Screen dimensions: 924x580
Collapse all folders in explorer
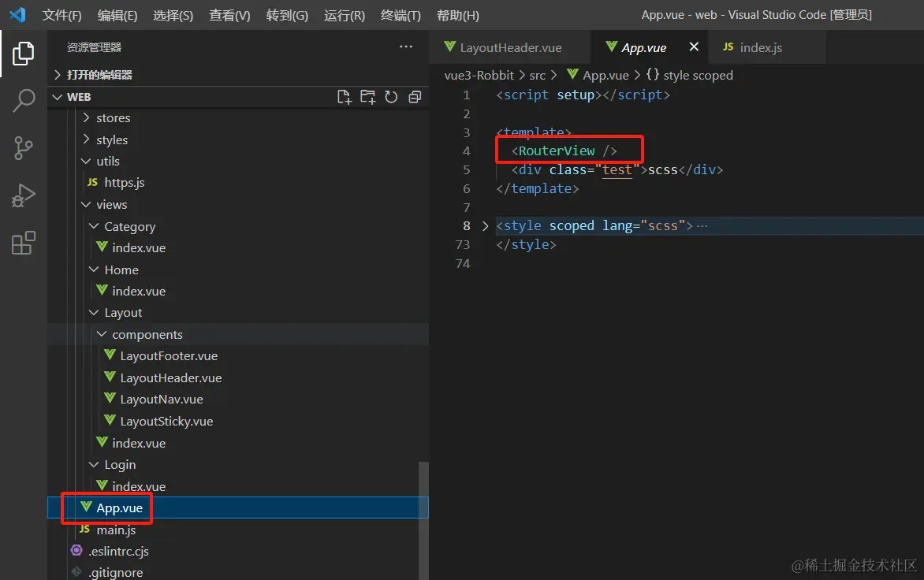click(x=415, y=97)
